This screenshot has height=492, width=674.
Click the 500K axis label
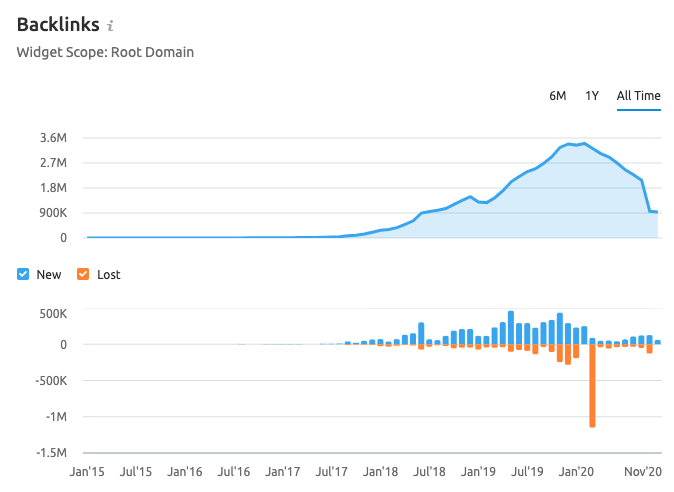53,314
